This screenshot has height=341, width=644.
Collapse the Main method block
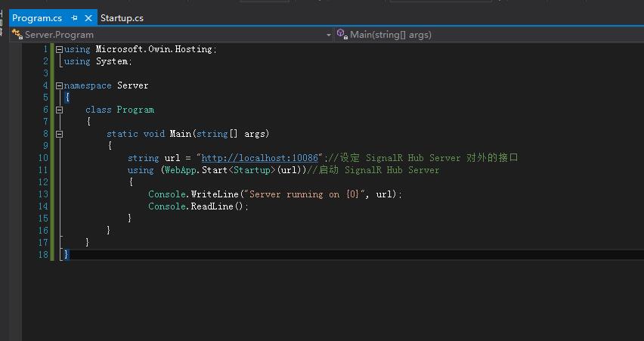pos(60,134)
